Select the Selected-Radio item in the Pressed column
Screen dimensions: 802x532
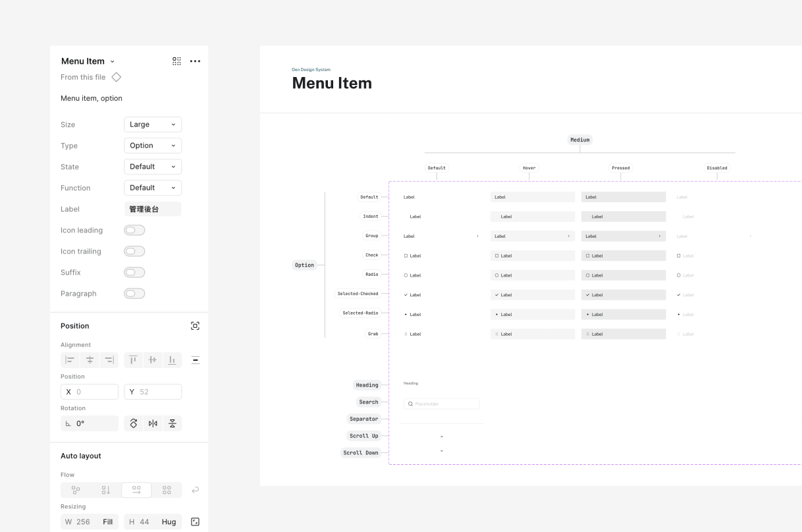624,314
